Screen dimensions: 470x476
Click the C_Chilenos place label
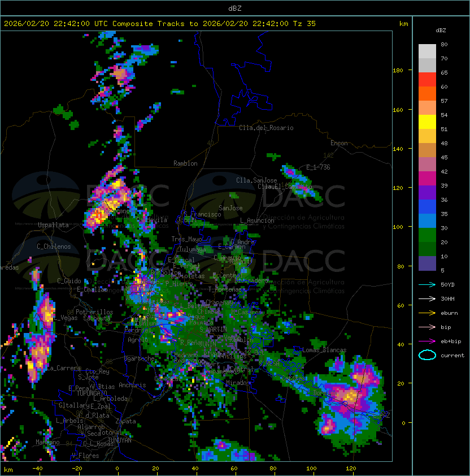point(54,246)
